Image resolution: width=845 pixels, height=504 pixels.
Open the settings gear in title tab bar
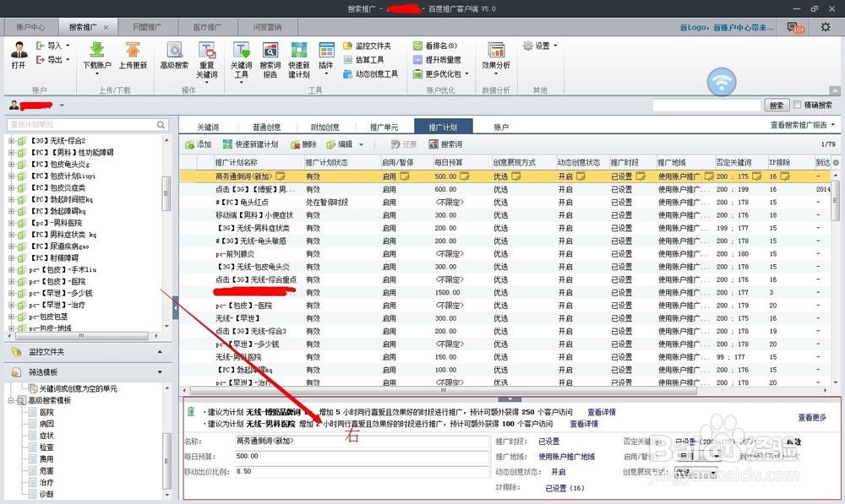825,26
